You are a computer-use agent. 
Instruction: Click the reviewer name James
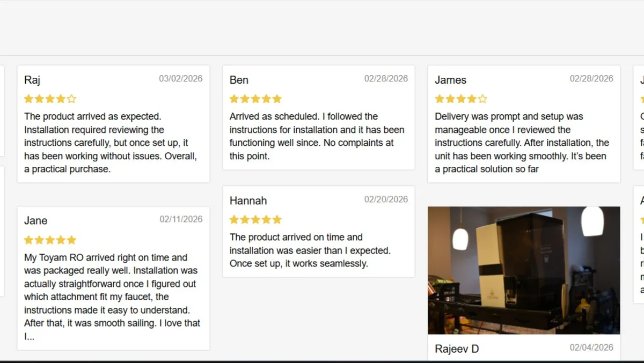coord(450,80)
